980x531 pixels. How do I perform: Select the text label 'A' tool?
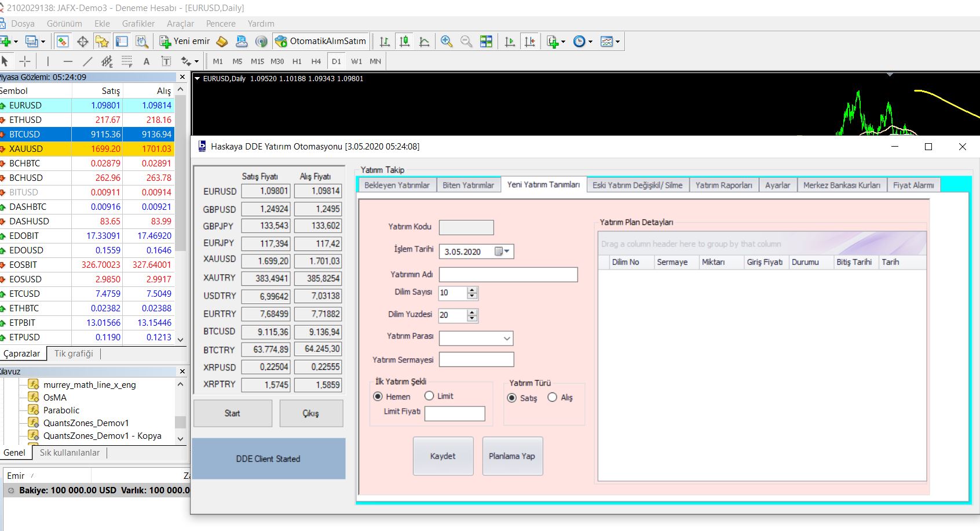(147, 61)
